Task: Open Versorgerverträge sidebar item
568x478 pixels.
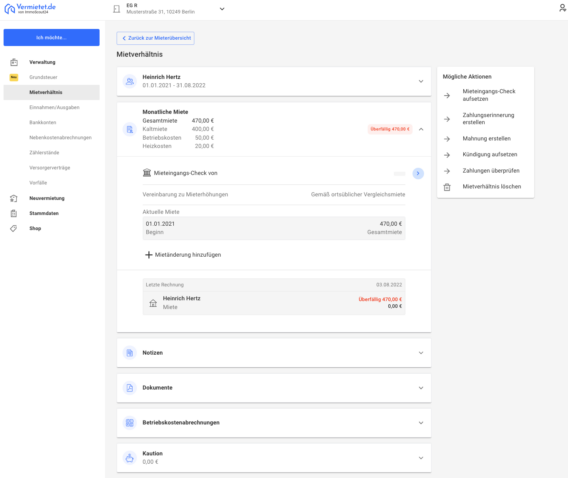Action: pos(50,168)
